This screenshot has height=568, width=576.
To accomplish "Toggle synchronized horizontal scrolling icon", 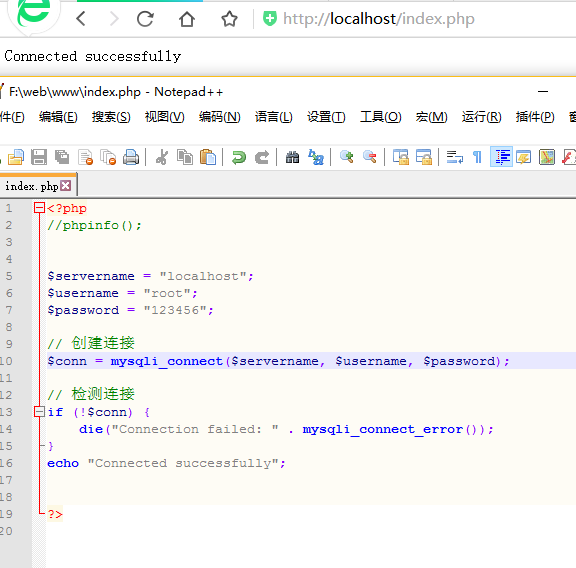I will tap(424, 157).
